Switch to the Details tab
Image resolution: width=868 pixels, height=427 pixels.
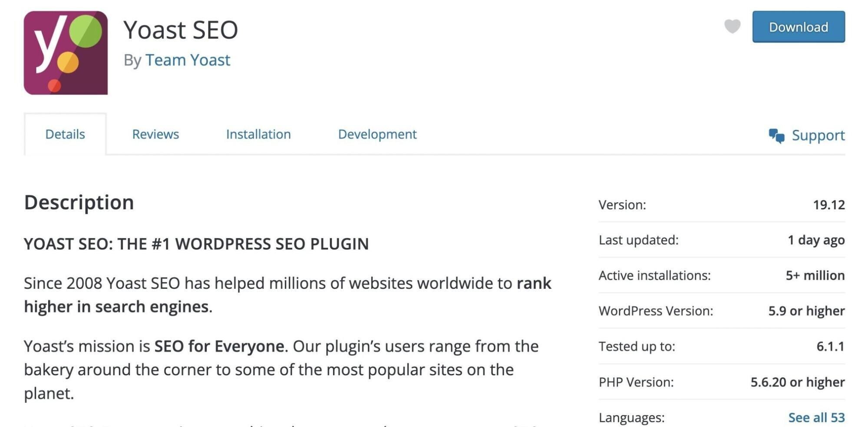(65, 134)
